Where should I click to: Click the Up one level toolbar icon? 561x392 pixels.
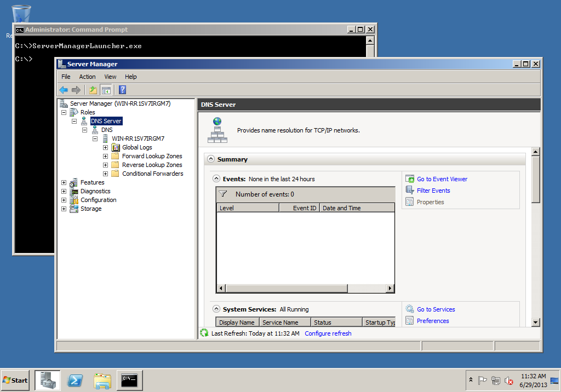93,90
